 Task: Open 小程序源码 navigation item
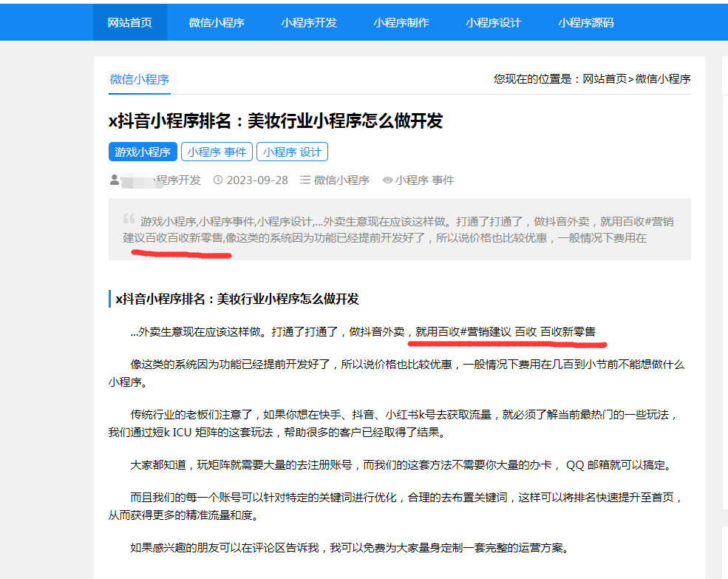pyautogui.click(x=586, y=22)
